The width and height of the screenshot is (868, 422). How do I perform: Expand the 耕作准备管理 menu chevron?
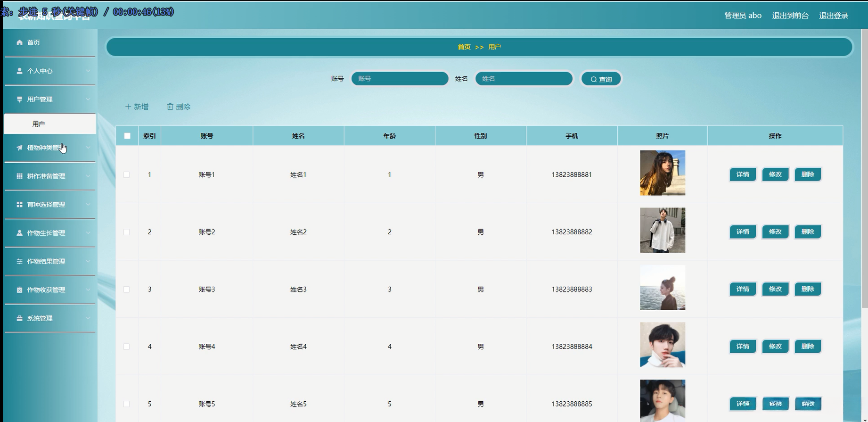click(x=88, y=176)
